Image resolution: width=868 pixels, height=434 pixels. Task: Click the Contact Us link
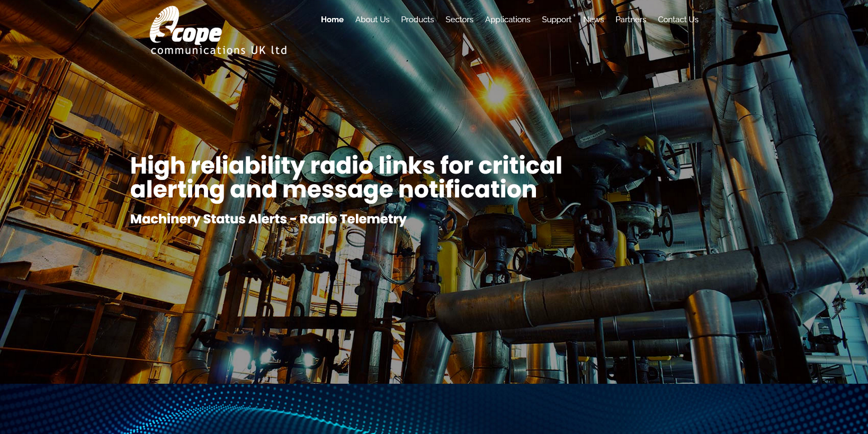tap(678, 20)
